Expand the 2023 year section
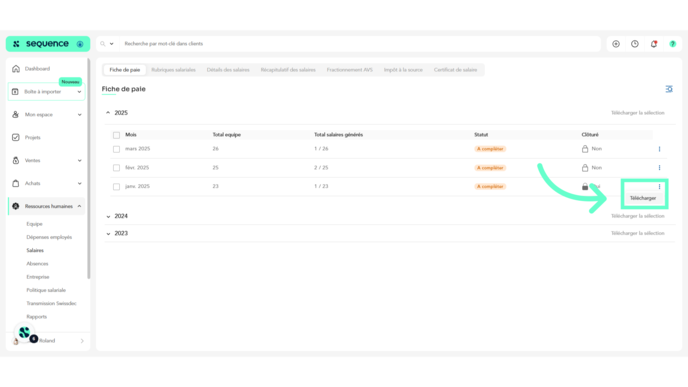Image resolution: width=688 pixels, height=387 pixels. 108,233
